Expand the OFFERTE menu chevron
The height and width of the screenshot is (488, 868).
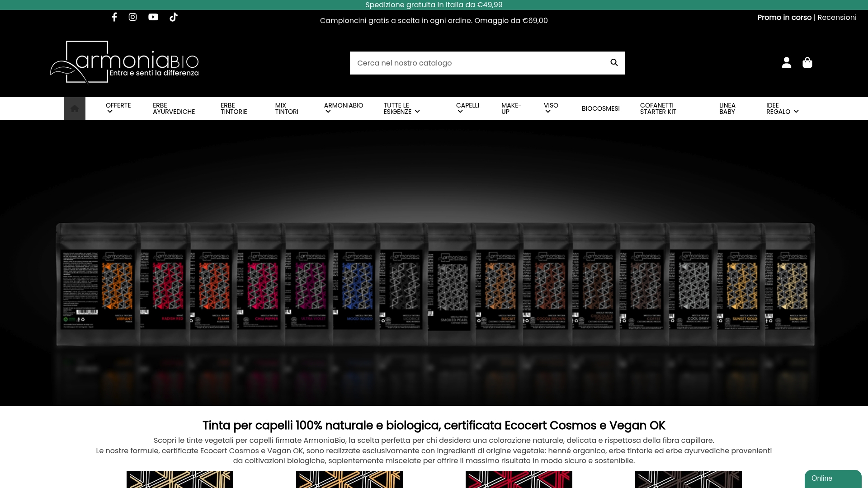tap(110, 112)
